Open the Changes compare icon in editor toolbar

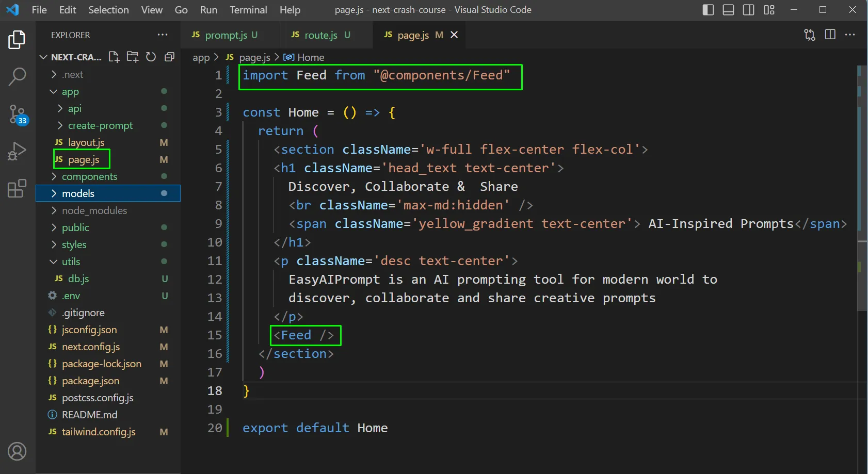[810, 35]
